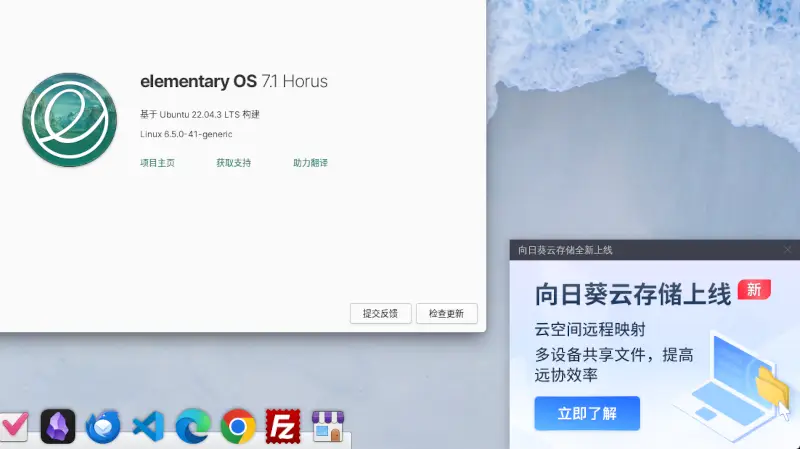Open Microsoft Edge browser in dock

pyautogui.click(x=193, y=426)
